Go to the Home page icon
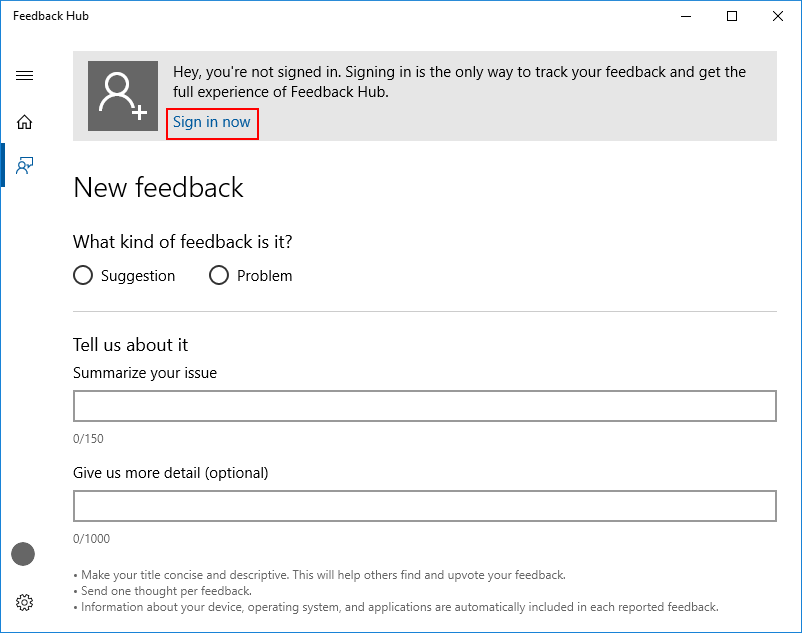The width and height of the screenshot is (802, 633). click(x=25, y=122)
